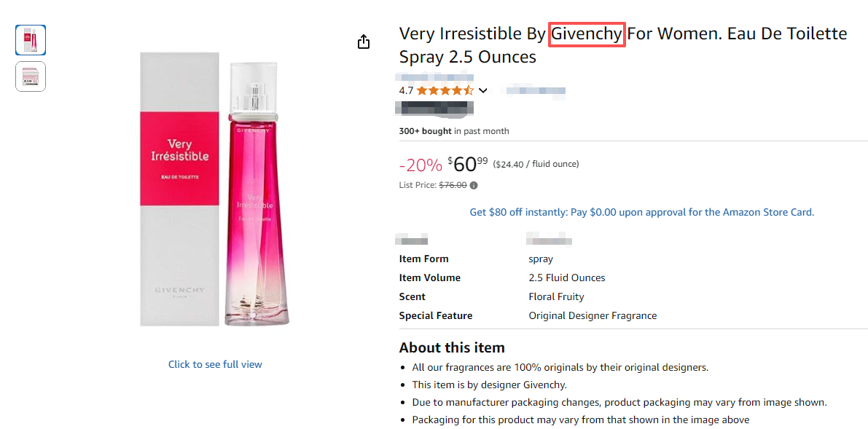The height and width of the screenshot is (429, 868).
Task: Click the highlighted Givenchy word in title
Action: [587, 34]
